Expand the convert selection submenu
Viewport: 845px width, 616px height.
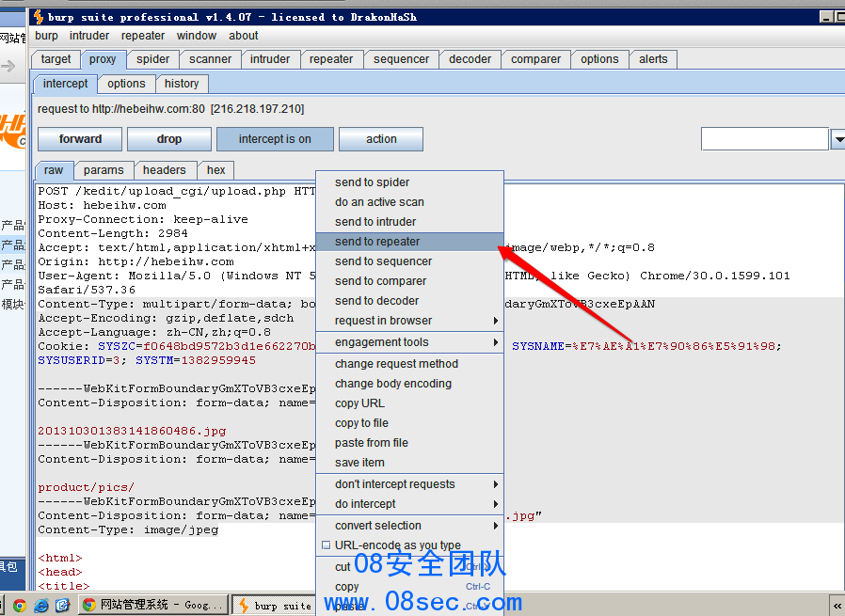click(x=409, y=526)
